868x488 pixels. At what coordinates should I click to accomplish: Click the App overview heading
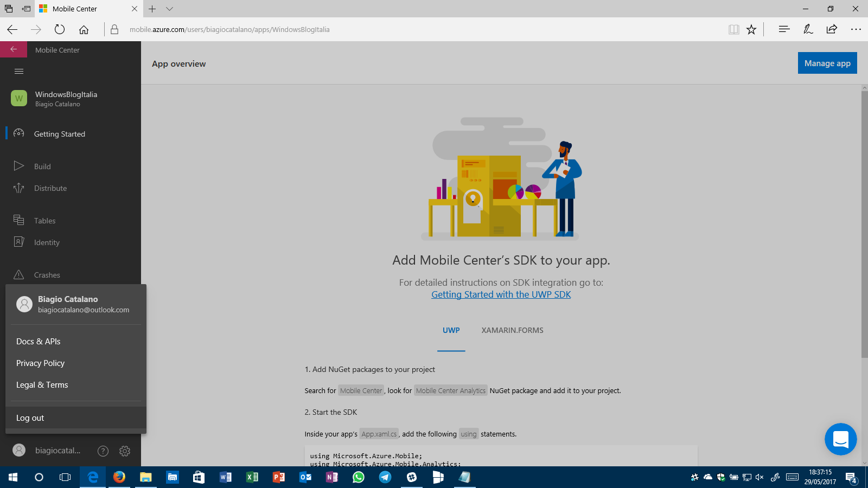pyautogui.click(x=179, y=63)
